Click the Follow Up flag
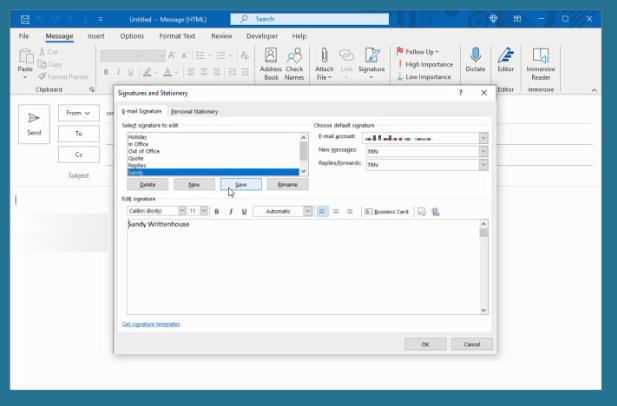 (400, 52)
